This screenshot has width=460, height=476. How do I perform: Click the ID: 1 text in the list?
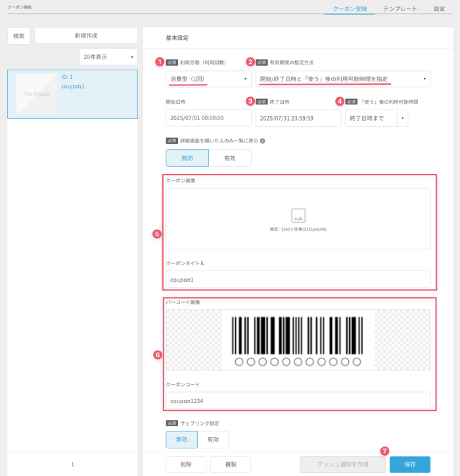pyautogui.click(x=67, y=77)
